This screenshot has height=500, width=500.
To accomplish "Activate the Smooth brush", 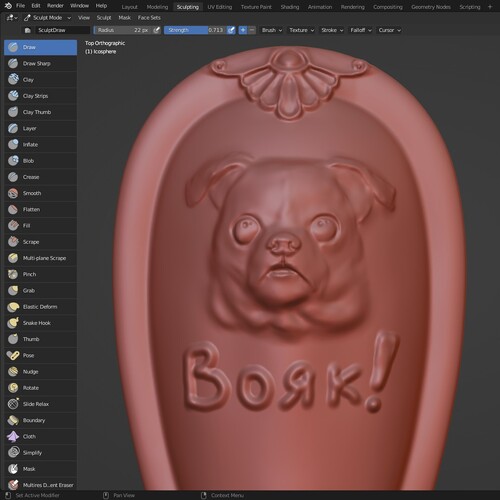I will 40,193.
